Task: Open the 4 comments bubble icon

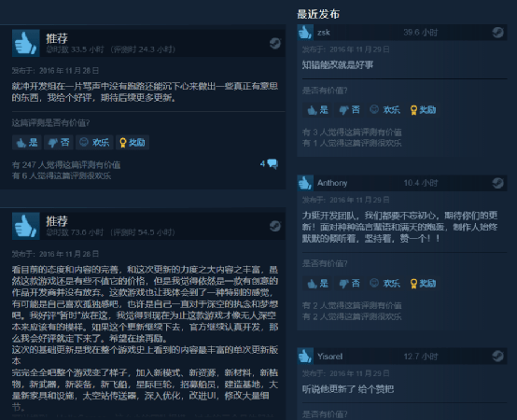Action: pyautogui.click(x=272, y=163)
